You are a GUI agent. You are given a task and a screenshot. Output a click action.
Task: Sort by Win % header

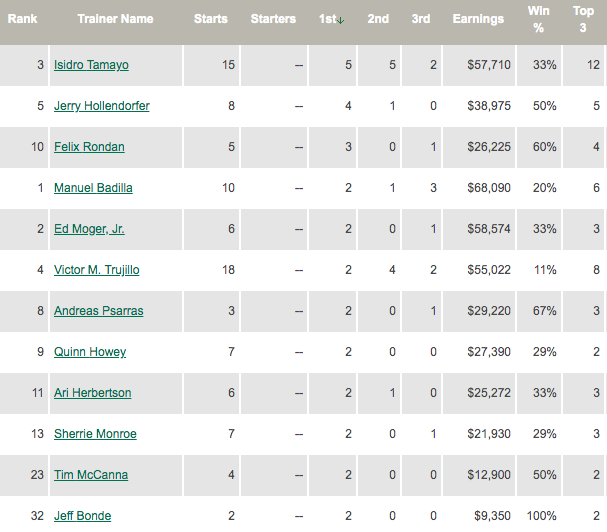click(x=538, y=19)
